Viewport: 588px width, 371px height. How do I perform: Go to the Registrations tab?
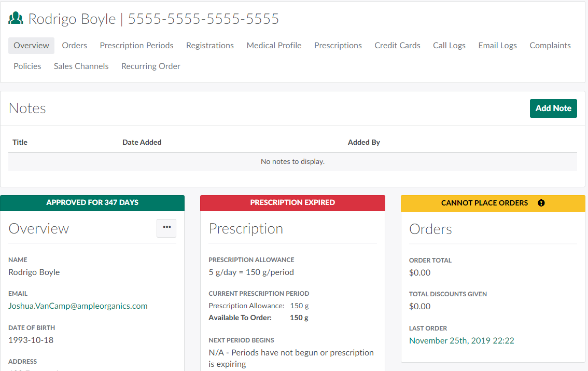coord(210,46)
